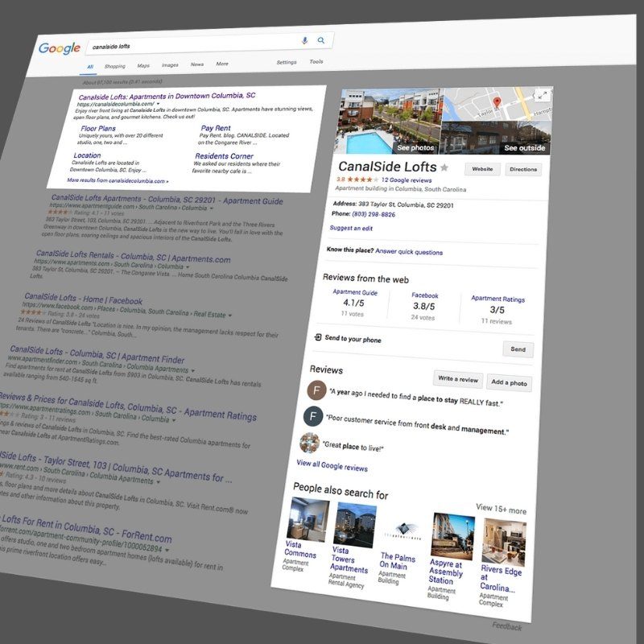
Task: Open the Floor Plans sitelink
Action: point(98,129)
